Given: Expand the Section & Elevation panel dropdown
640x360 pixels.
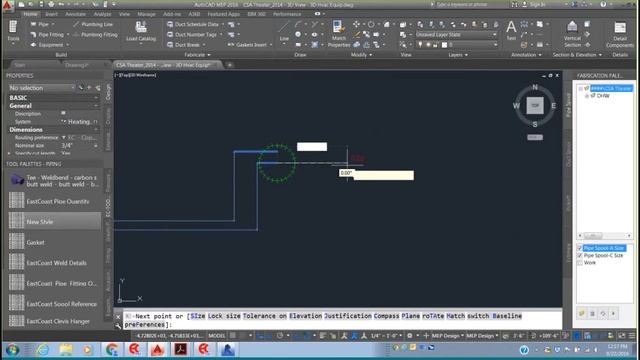Looking at the screenshot, I should pyautogui.click(x=577, y=55).
